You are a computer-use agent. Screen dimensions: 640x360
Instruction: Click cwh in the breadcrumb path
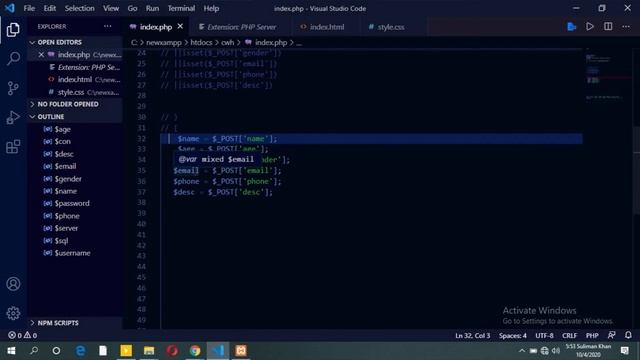[227, 42]
